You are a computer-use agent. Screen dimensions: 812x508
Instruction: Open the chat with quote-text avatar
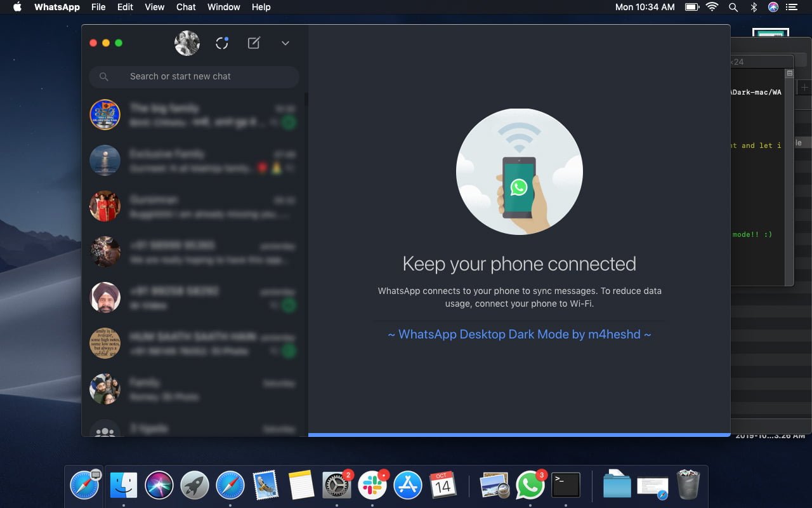click(194, 344)
